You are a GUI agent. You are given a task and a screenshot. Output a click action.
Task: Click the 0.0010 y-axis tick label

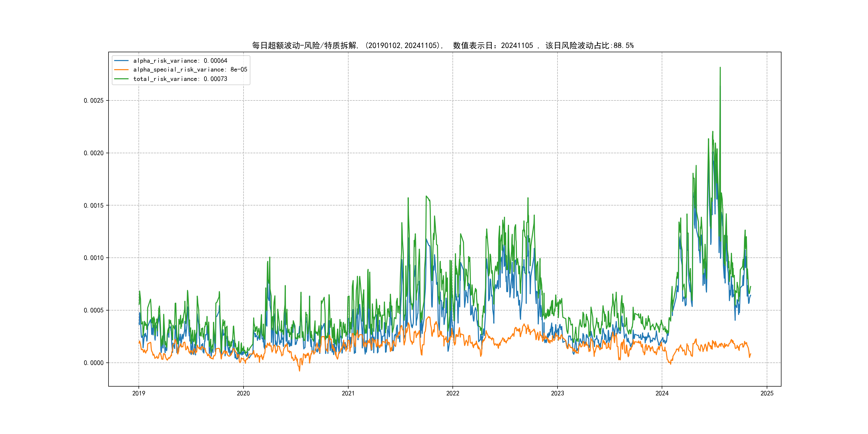(x=94, y=258)
